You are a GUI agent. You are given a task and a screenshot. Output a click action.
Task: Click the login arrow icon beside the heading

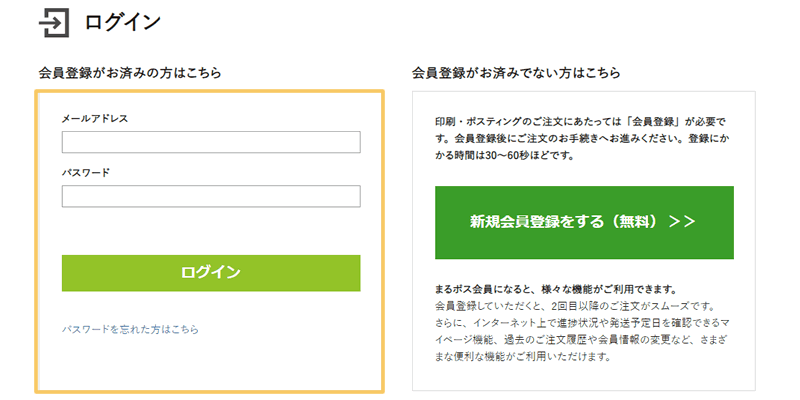click(x=54, y=23)
